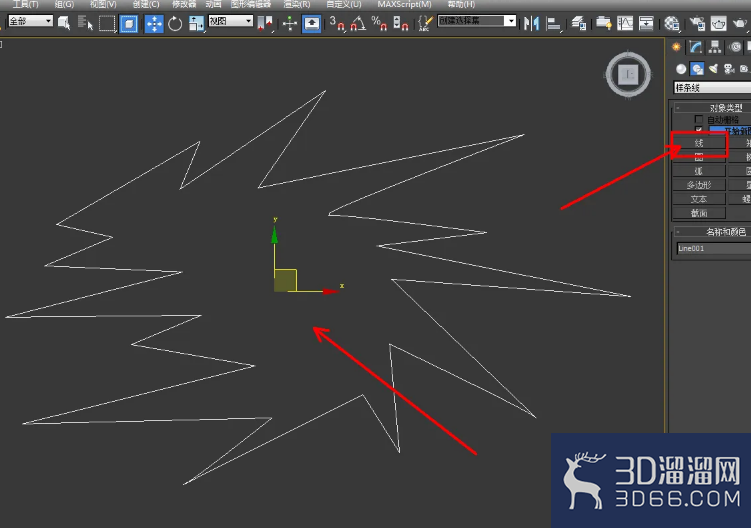Click the Line001 name field
The image size is (751, 528).
pos(714,248)
